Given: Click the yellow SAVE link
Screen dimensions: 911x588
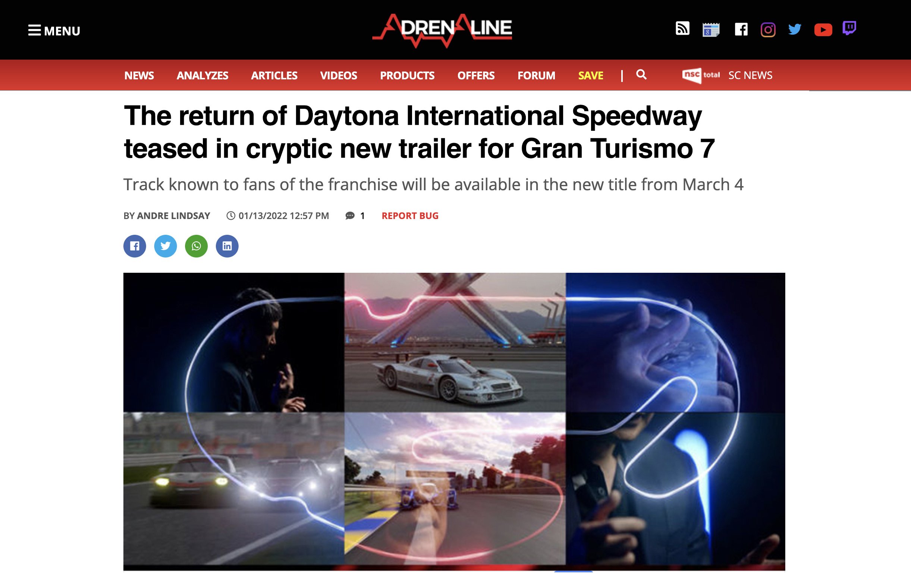Looking at the screenshot, I should tap(590, 76).
